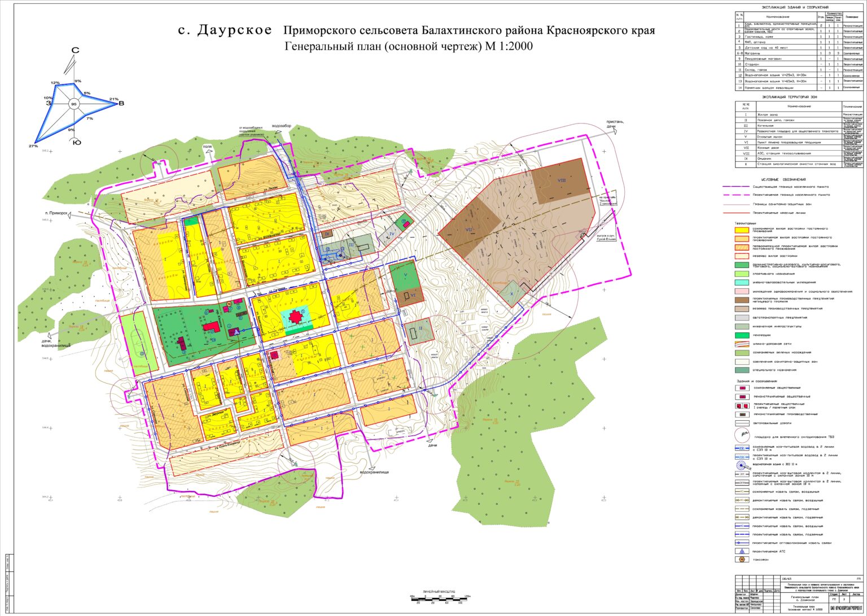Click the dismantled aerial cable legend symbol

pos(742,500)
